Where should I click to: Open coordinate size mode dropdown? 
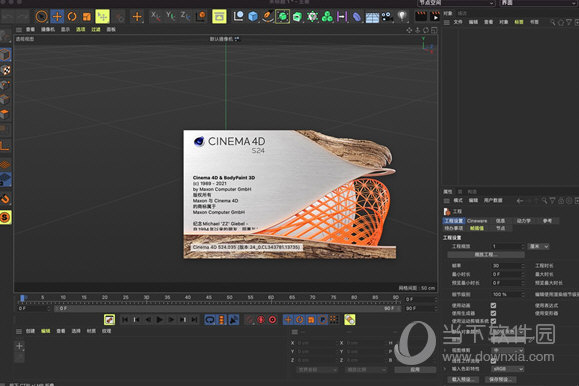(366, 370)
